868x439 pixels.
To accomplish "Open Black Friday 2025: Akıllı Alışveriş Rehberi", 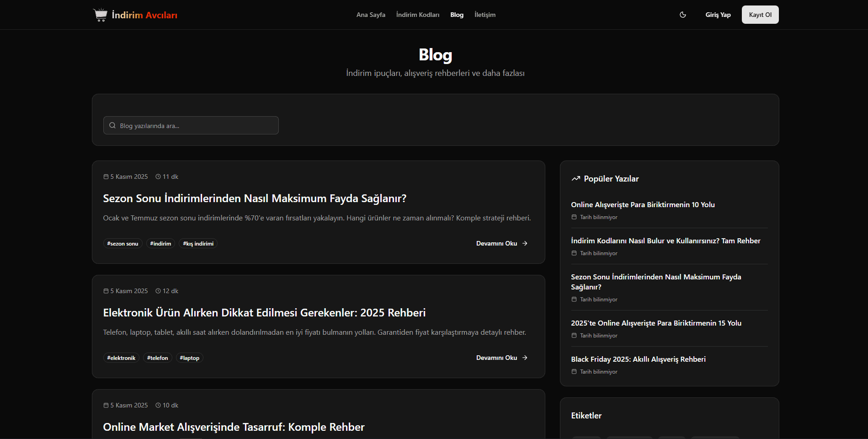I will [638, 359].
